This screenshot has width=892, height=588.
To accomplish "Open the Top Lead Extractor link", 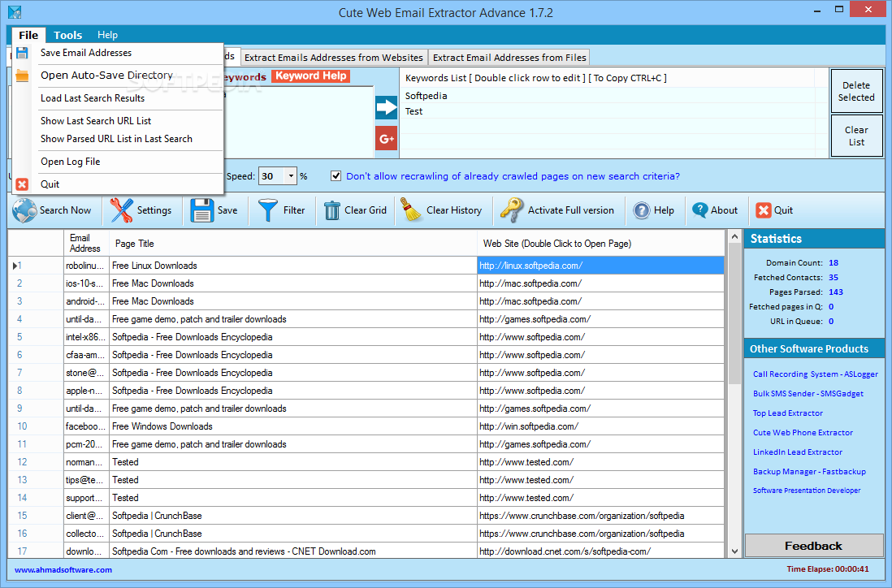I will coord(788,413).
